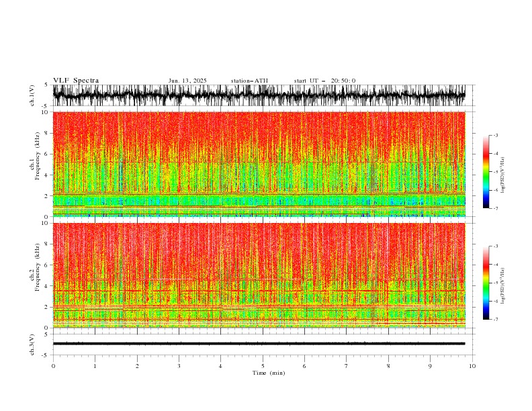Click the ch.2 "Frequency (kHz)" axis label
Screen dimensions: 532x411
coord(38,267)
